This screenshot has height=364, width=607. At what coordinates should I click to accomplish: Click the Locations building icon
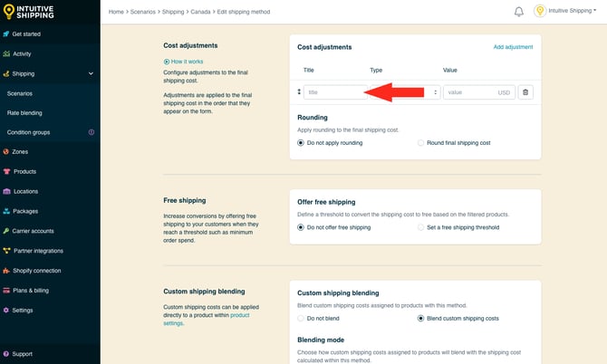tap(6, 191)
